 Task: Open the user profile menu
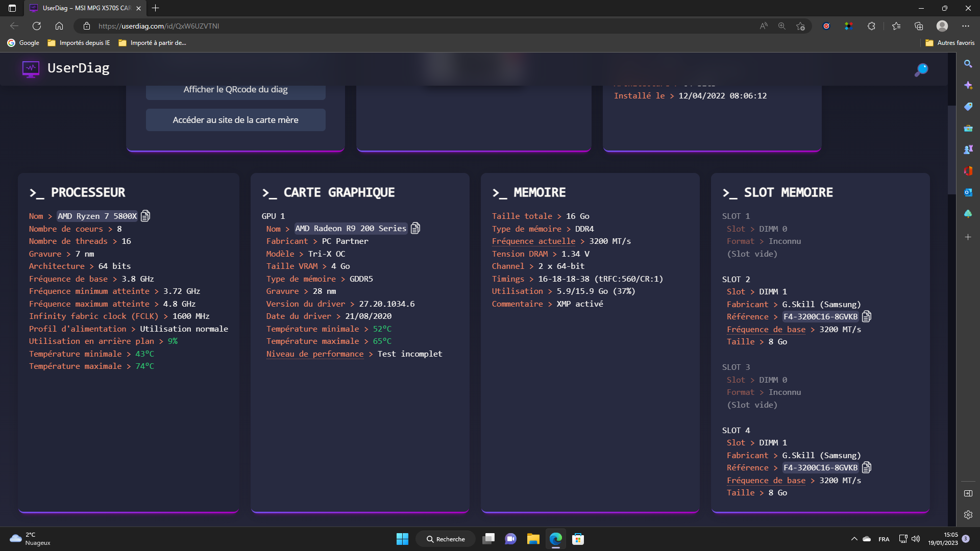point(942,26)
